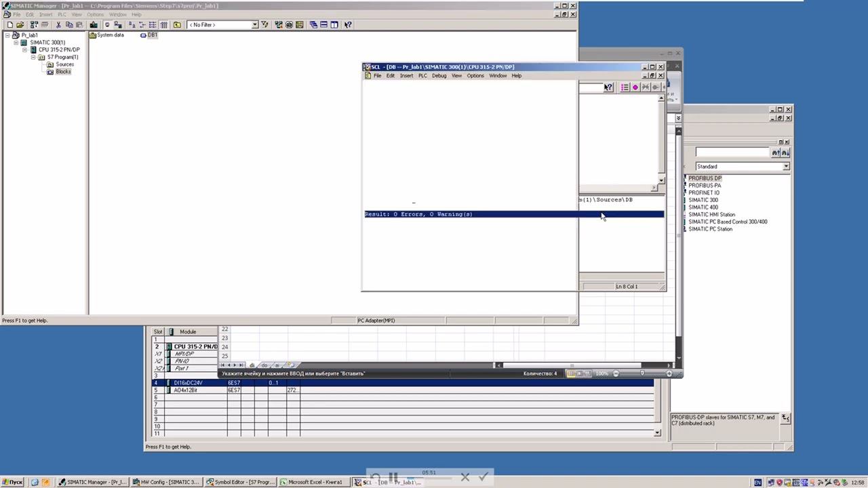Select the Sources folder in project tree
Screen dimensions: 868x488
(x=64, y=64)
